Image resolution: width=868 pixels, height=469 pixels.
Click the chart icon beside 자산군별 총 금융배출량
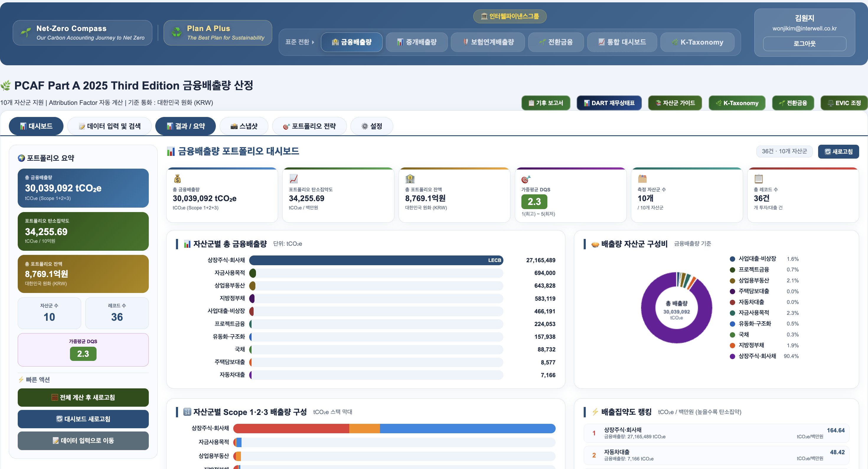(187, 244)
